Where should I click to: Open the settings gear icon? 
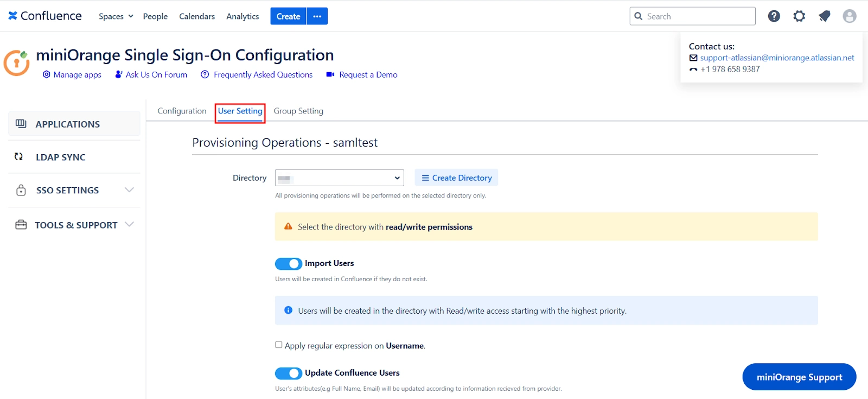coord(799,16)
